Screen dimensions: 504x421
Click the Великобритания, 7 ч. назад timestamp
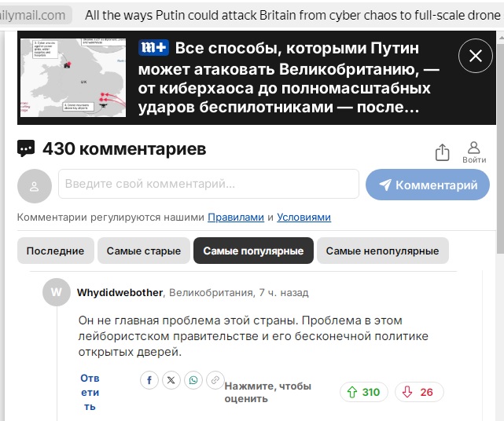click(x=239, y=292)
